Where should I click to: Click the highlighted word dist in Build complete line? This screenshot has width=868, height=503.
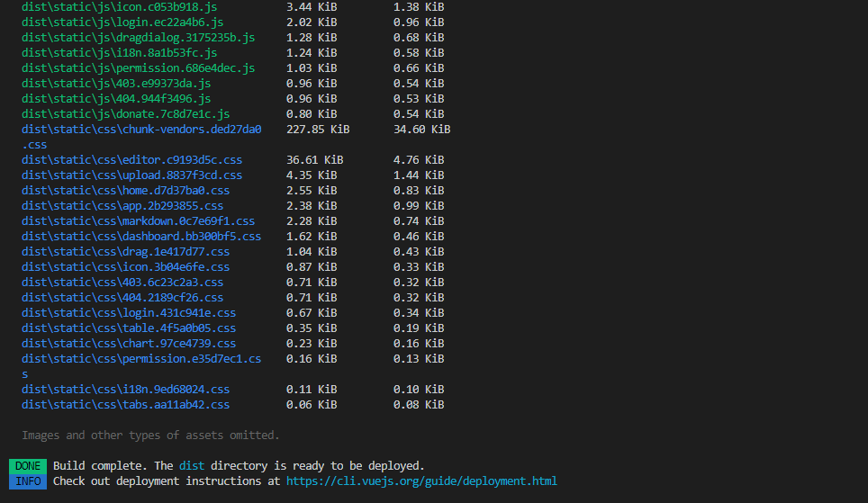192,466
